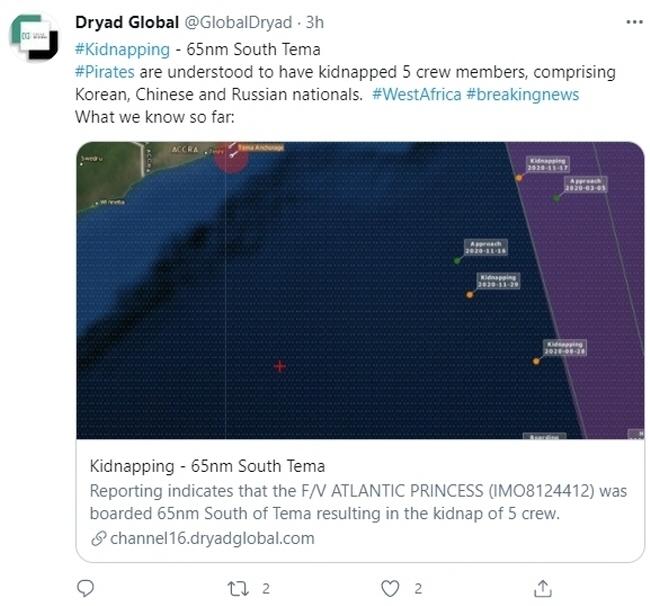This screenshot has width=650, height=606.
Task: Click the red Tema Anchorage circle marker
Action: click(x=232, y=156)
